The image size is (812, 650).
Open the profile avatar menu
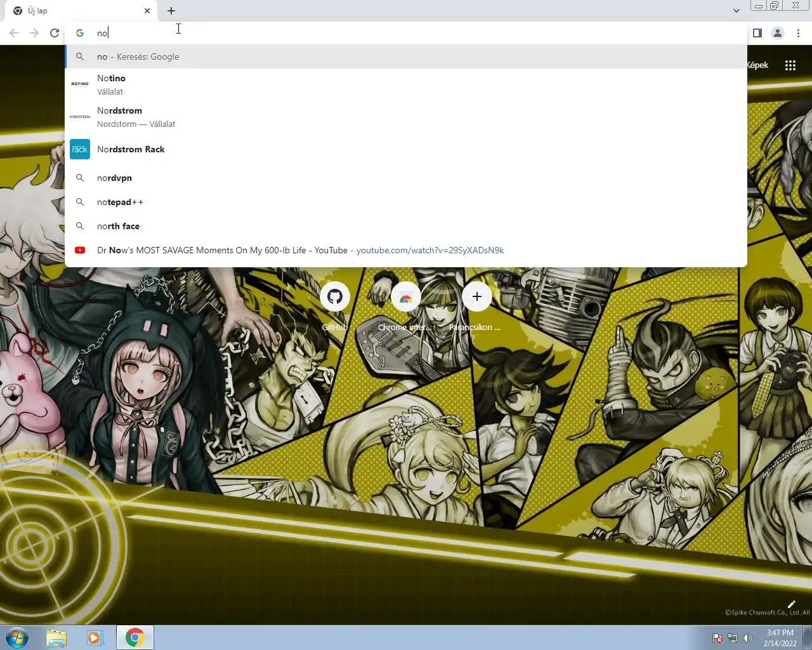(x=778, y=33)
